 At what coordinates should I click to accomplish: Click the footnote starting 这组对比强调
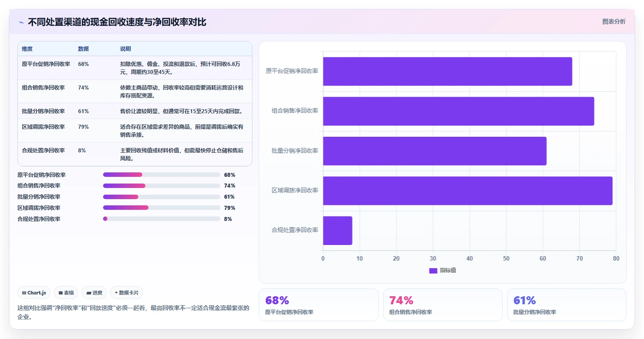click(x=133, y=312)
